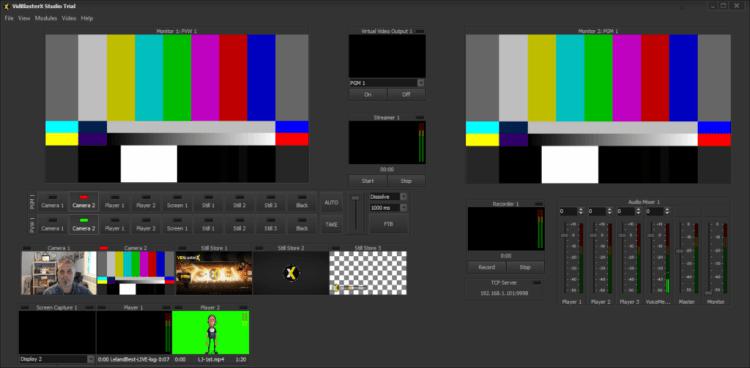Screen dimensions: 750x368
Task: Click the VidBlasterX logo icon in title bar
Action: [6, 6]
